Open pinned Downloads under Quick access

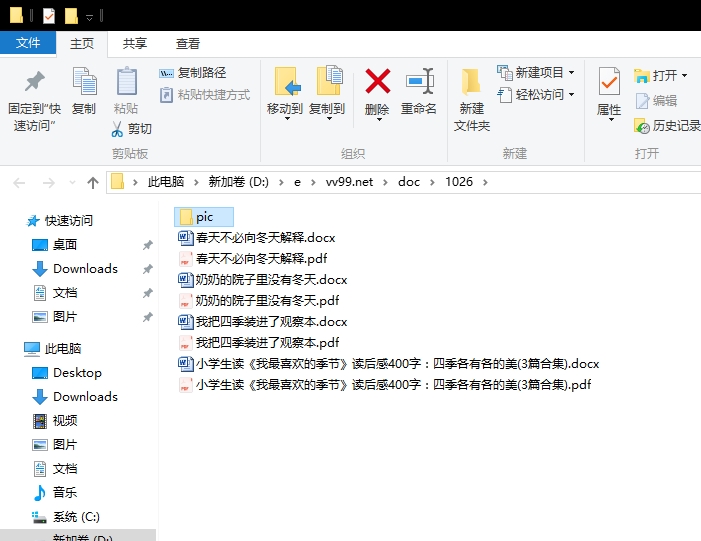click(75, 269)
